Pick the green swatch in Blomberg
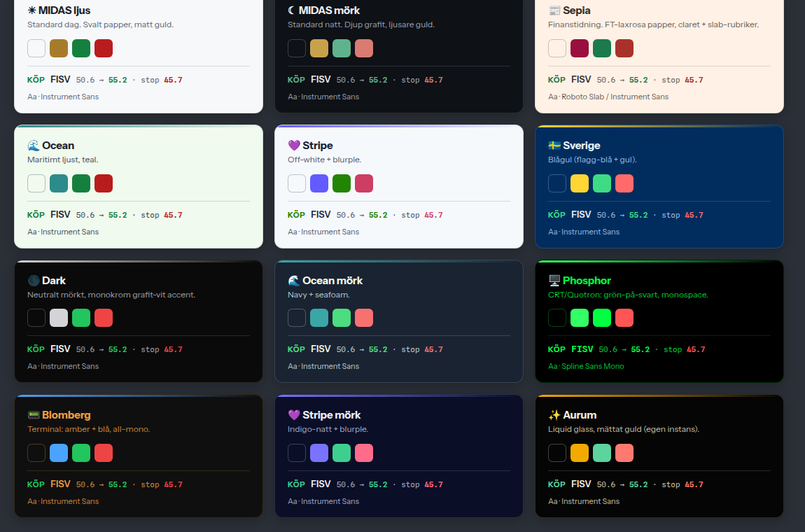Screen dimensions: 805x532 pyautogui.click(x=81, y=453)
